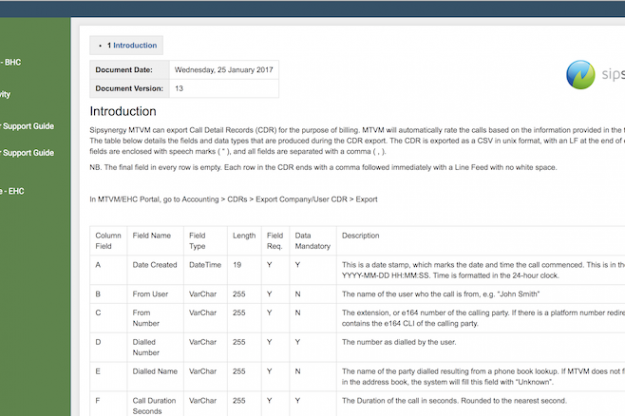
Task: Click the DateTime field type cell
Action: tap(205, 265)
